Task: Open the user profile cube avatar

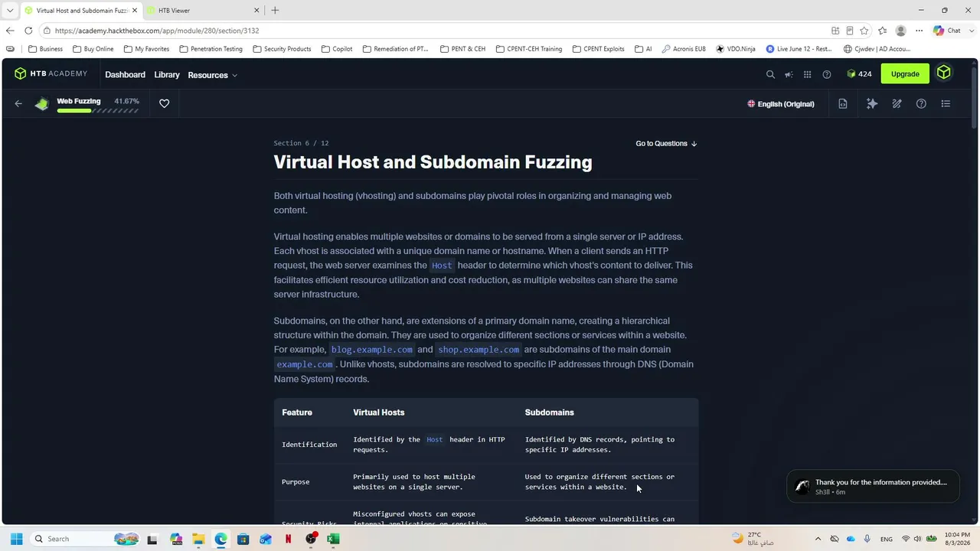Action: (944, 73)
